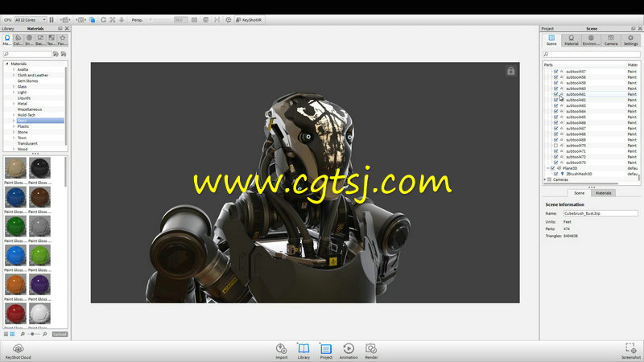Click zoom-in magnifier below thumbnails

[x=45, y=334]
